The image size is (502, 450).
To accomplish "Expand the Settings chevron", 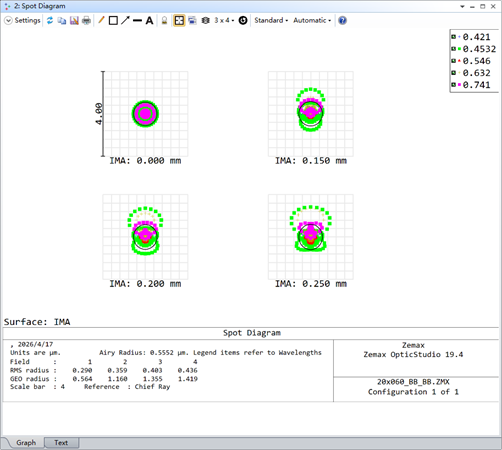I will 8,21.
